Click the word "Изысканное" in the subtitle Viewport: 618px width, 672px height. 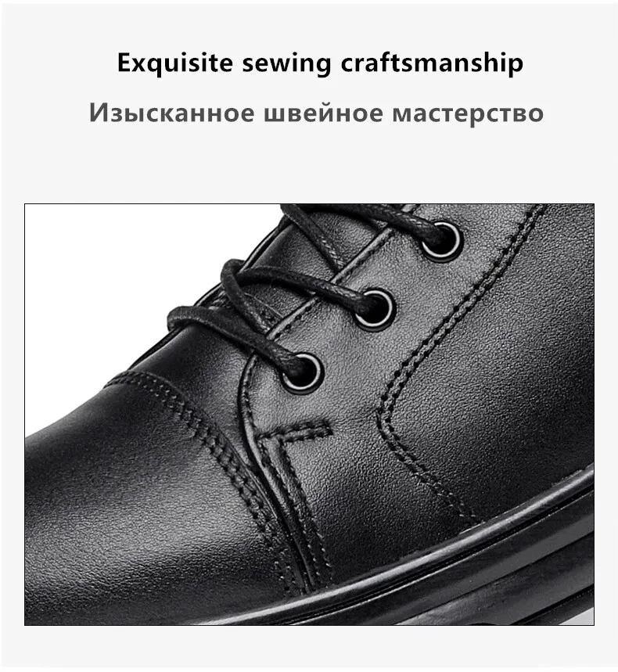171,113
